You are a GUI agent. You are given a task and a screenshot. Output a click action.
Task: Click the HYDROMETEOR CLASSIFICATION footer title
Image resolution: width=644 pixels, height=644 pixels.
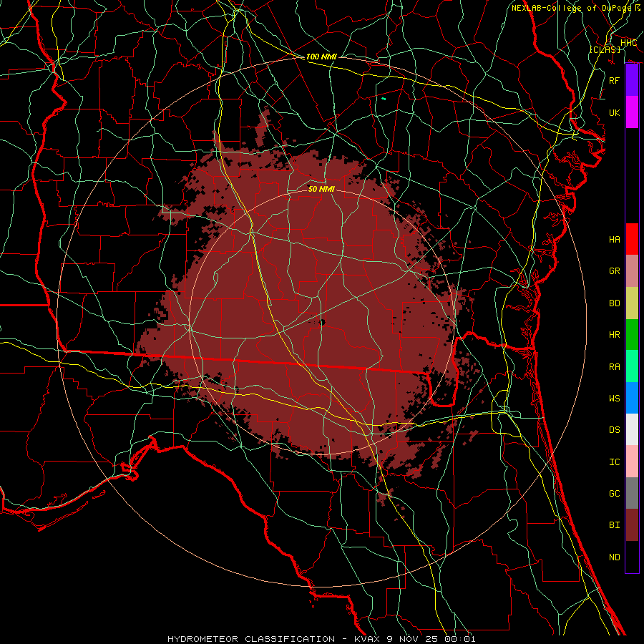[x=251, y=639]
